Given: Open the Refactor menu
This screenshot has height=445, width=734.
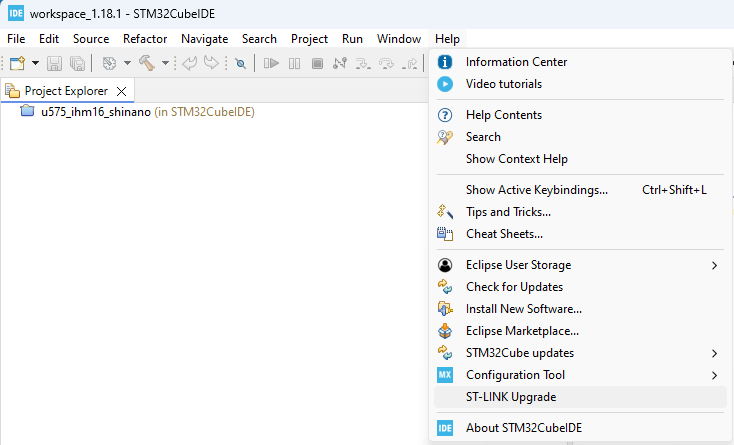Looking at the screenshot, I should tap(145, 39).
